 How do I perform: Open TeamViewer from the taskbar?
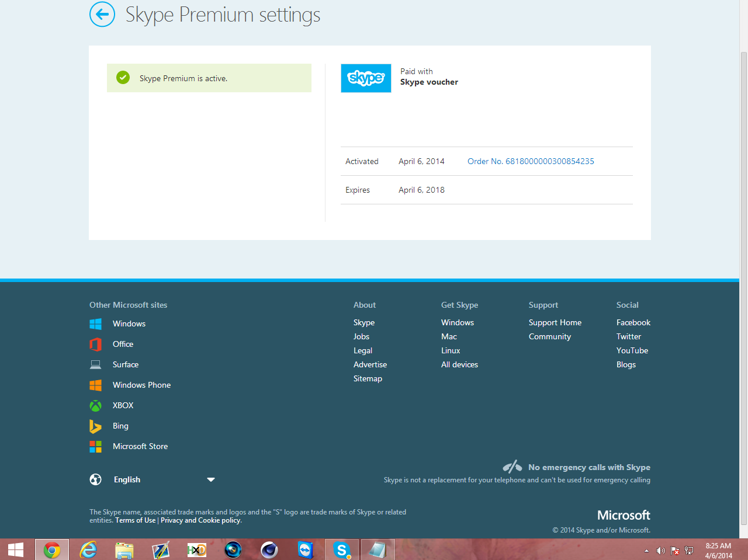coord(306,549)
